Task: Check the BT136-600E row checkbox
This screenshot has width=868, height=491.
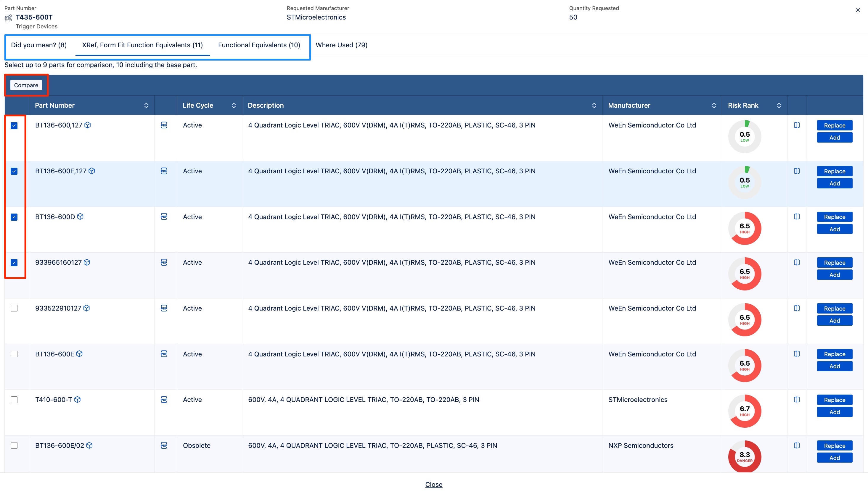Action: (x=14, y=354)
